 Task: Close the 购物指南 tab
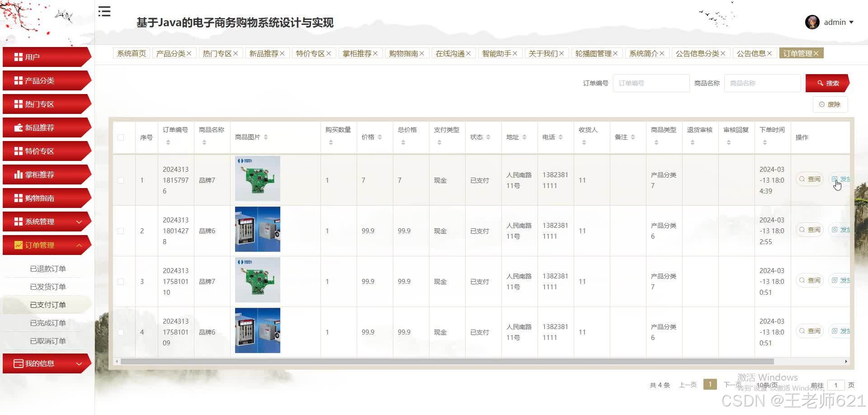tap(422, 53)
